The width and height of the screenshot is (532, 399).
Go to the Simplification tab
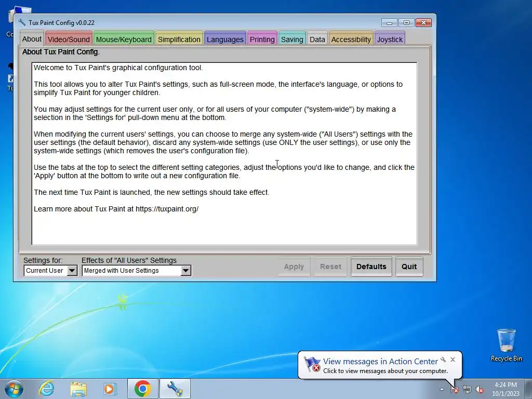(179, 39)
